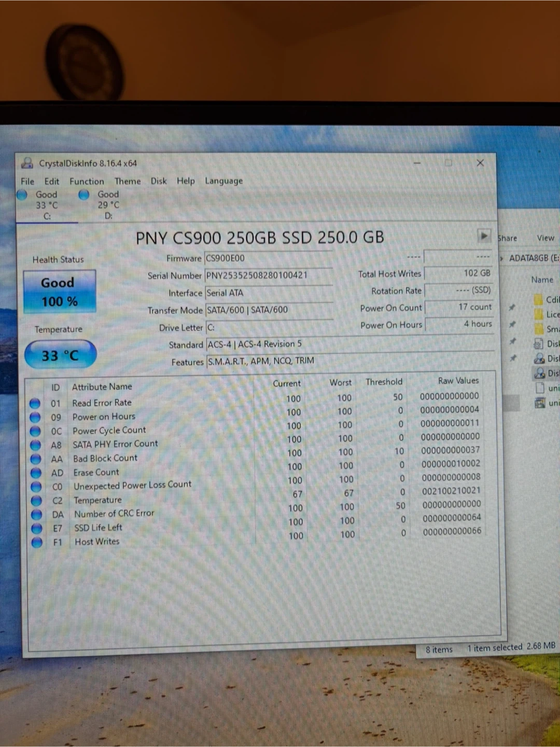Click the Firmware value field
The width and height of the screenshot is (560, 747).
[x=268, y=258]
